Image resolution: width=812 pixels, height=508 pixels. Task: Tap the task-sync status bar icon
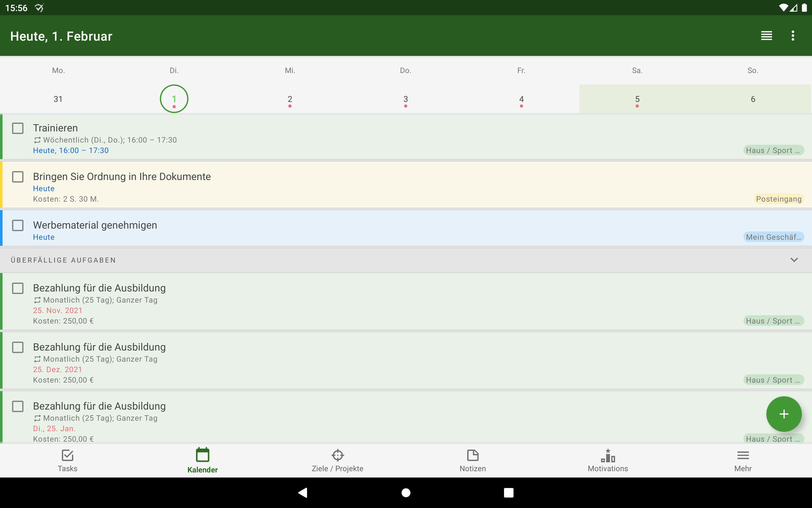click(39, 8)
